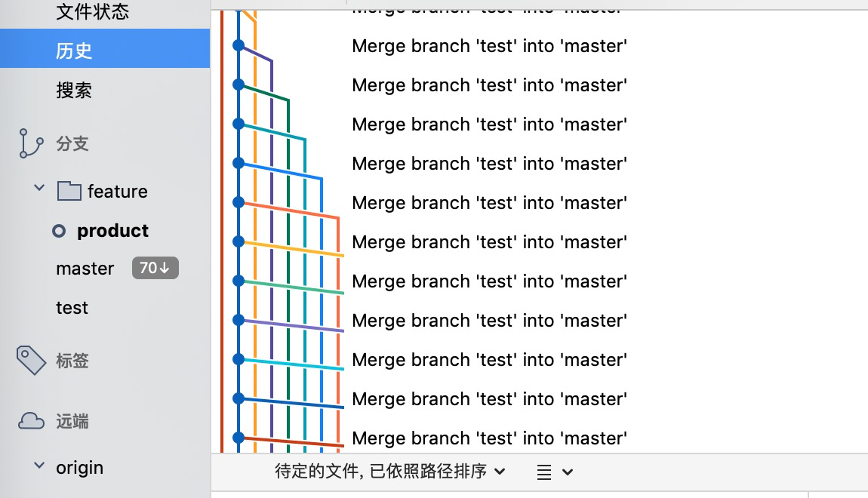The width and height of the screenshot is (868, 498).
Task: Select merge commit message beside yellow graph line
Action: tap(489, 242)
